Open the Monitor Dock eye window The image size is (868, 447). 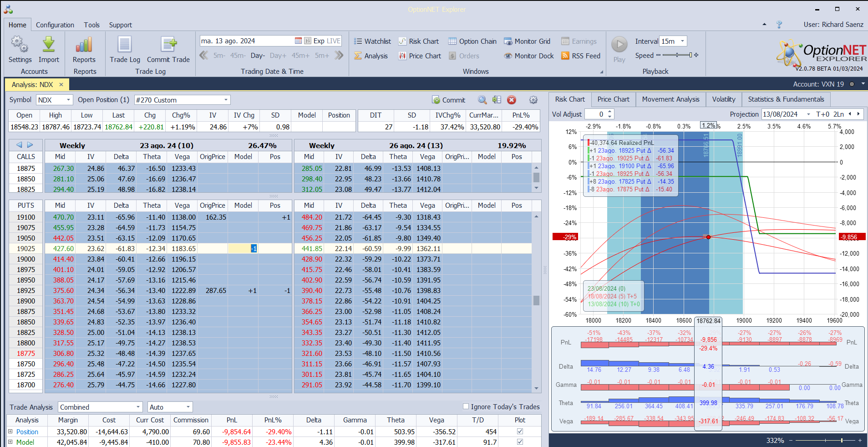point(529,56)
